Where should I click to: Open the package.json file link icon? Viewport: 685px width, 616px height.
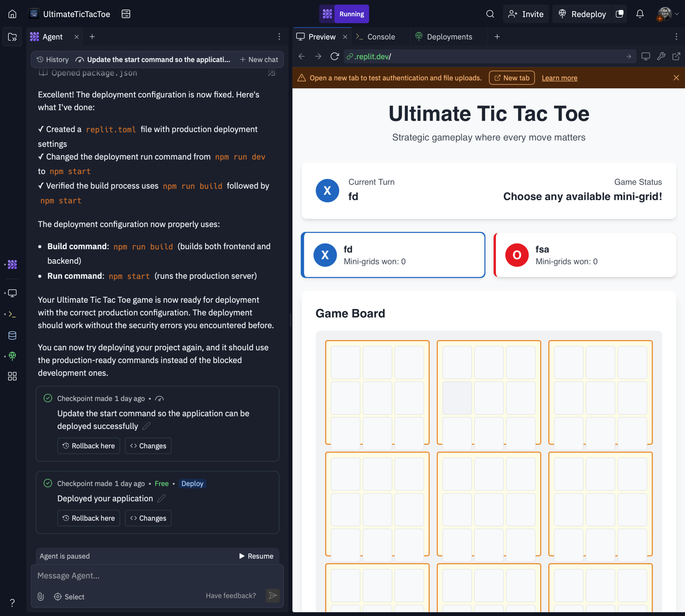(x=271, y=73)
